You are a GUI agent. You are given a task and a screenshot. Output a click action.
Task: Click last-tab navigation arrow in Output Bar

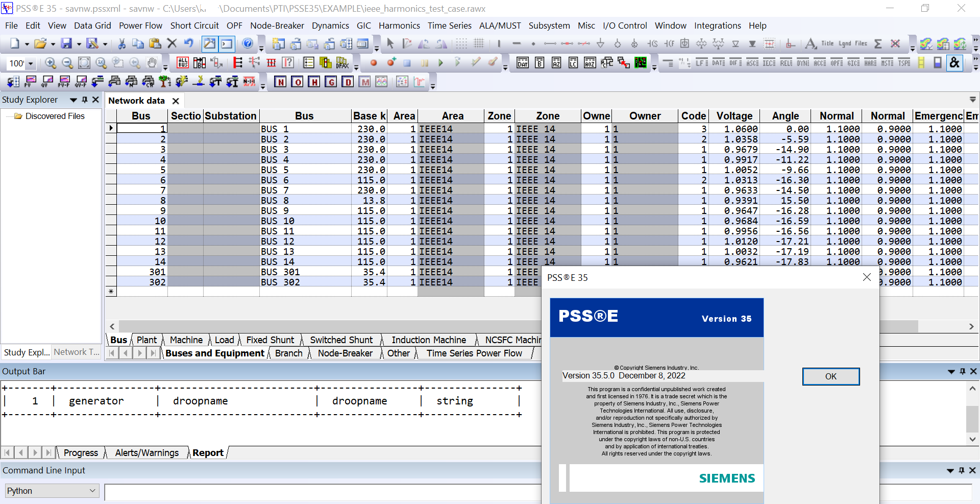pyautogui.click(x=48, y=452)
